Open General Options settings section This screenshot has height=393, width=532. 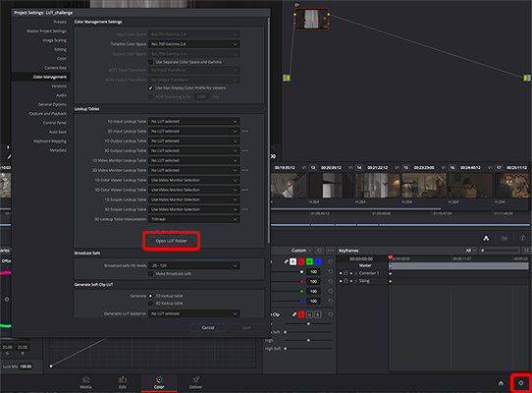pyautogui.click(x=52, y=104)
